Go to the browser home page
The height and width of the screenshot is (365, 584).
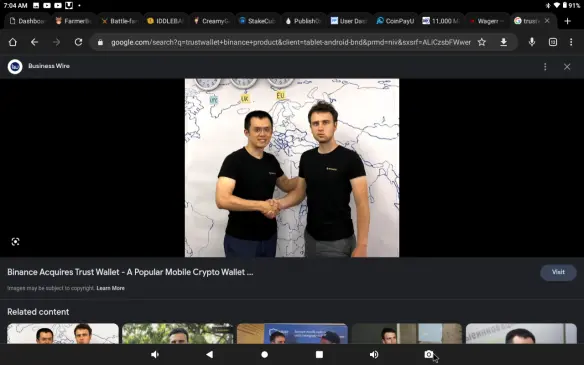pyautogui.click(x=13, y=42)
